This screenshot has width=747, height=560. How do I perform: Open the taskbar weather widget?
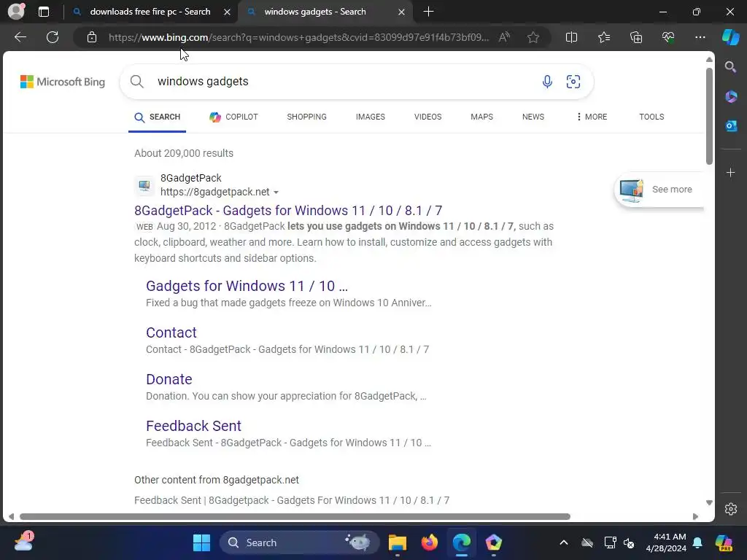tap(23, 542)
